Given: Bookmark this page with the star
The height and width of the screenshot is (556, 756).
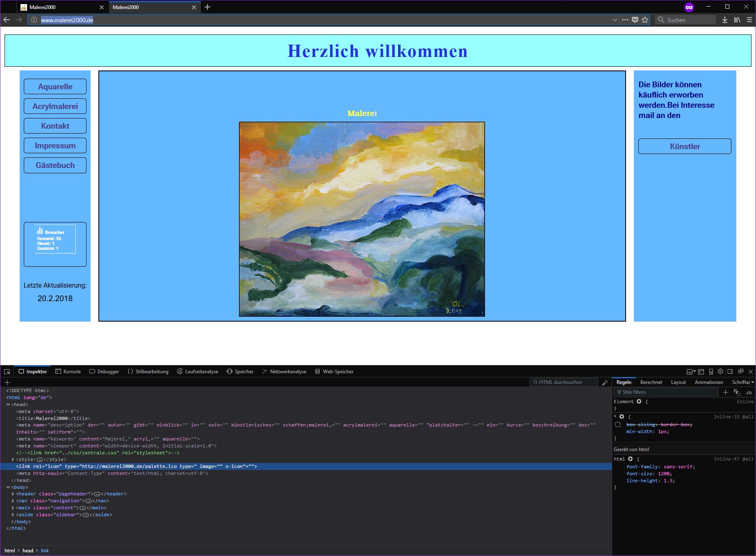Looking at the screenshot, I should click(645, 20).
